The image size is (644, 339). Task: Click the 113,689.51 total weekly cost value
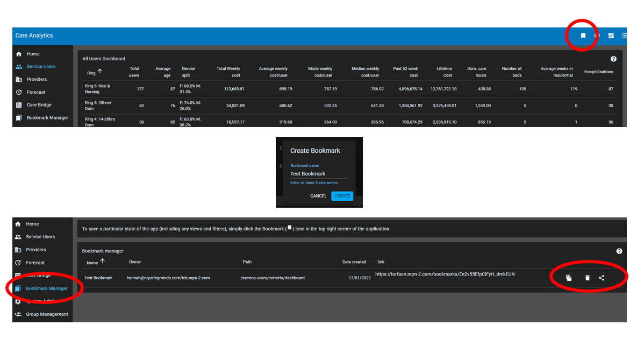(x=234, y=89)
